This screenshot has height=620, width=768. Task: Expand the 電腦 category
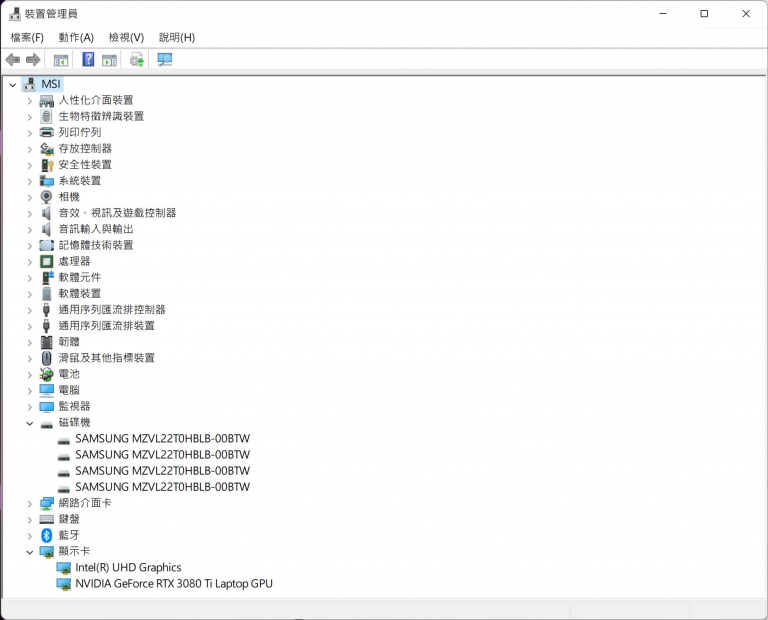29,391
